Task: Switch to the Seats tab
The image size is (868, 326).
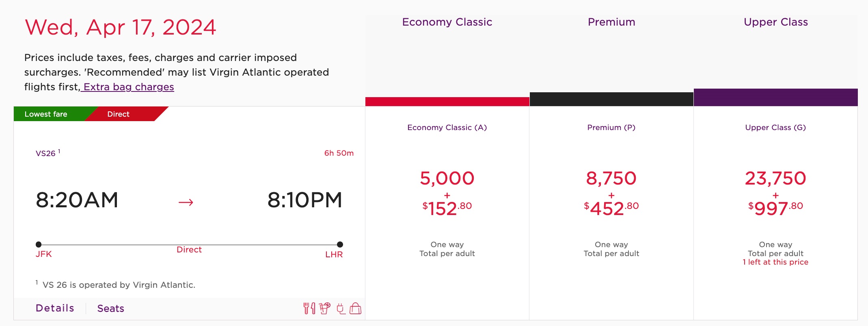Action: 110,308
